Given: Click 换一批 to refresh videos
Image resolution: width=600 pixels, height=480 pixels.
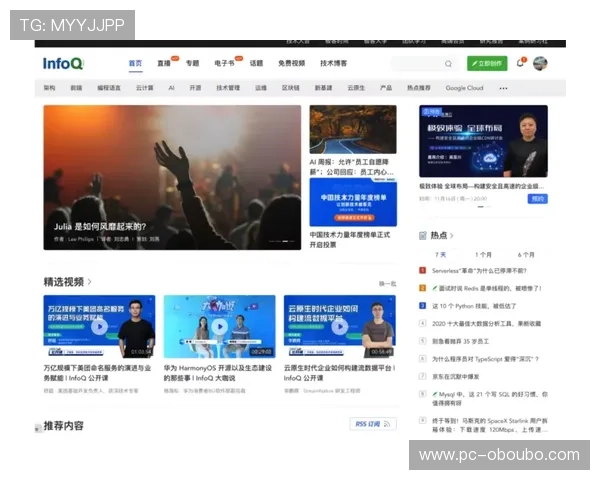Looking at the screenshot, I should tap(387, 284).
